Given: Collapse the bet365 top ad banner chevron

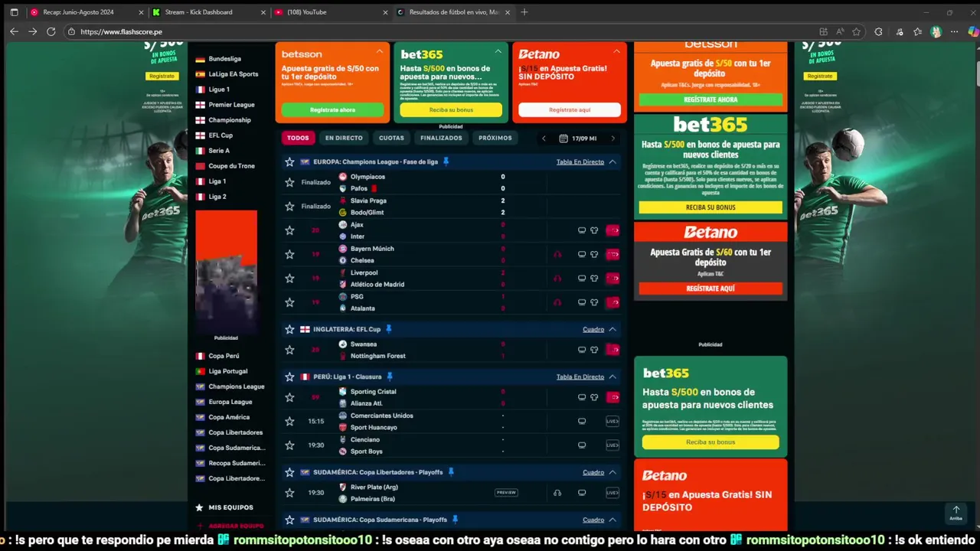Looking at the screenshot, I should coord(498,51).
